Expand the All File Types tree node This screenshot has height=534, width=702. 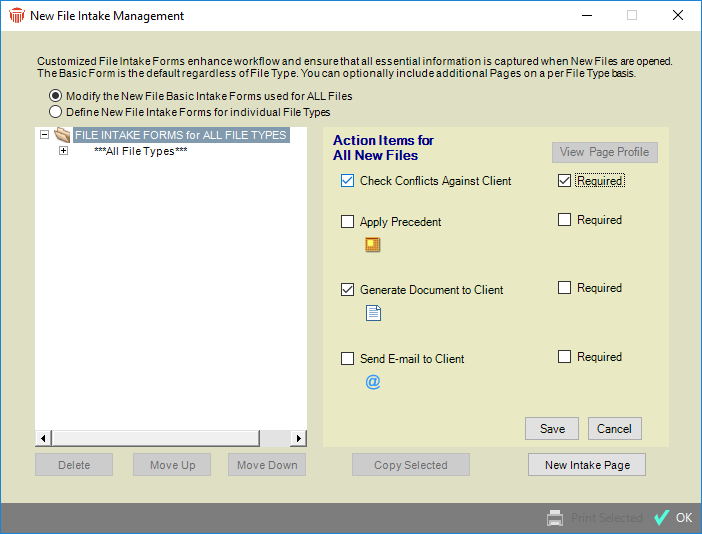pyautogui.click(x=64, y=151)
